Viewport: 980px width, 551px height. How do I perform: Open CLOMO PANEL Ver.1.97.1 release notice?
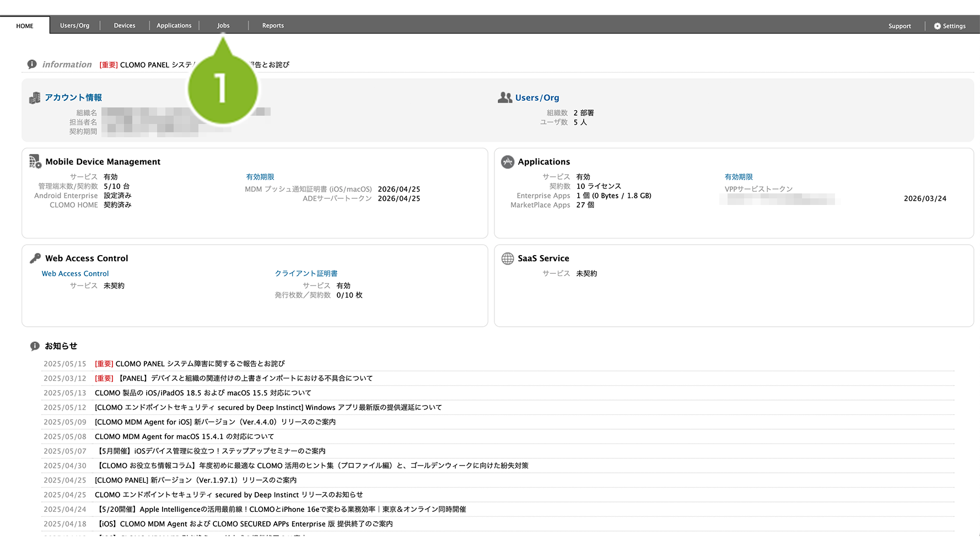click(196, 480)
